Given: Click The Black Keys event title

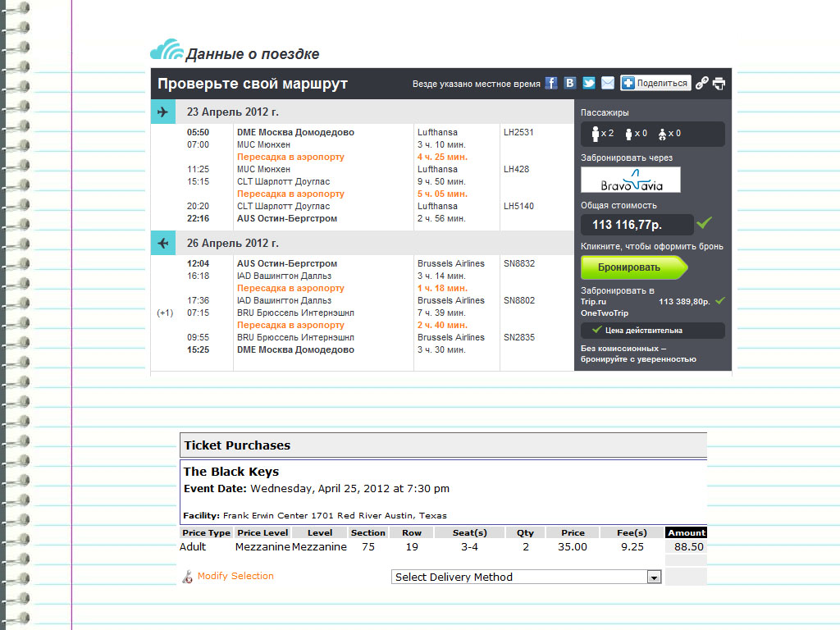Looking at the screenshot, I should pyautogui.click(x=231, y=472).
